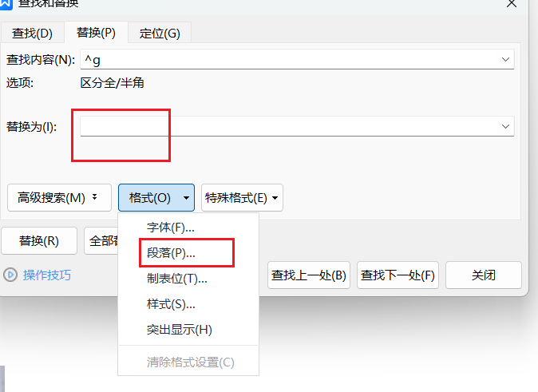Expand the 查找内容 dropdown arrow
538x392 pixels.
[x=505, y=60]
